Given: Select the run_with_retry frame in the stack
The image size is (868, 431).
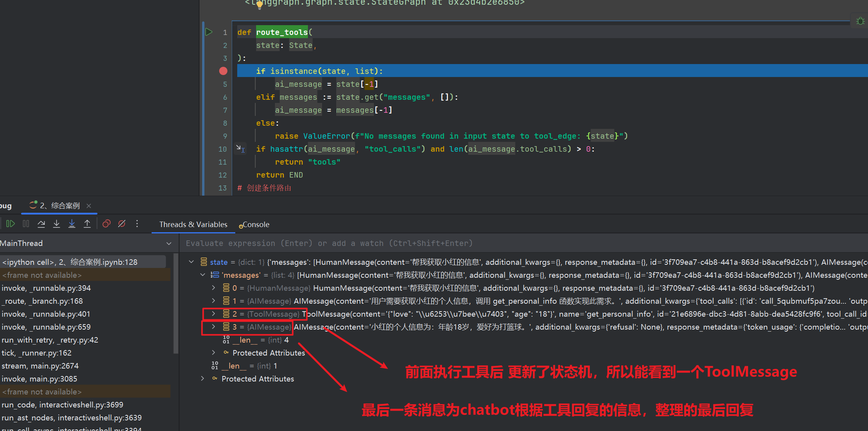Looking at the screenshot, I should pos(50,339).
